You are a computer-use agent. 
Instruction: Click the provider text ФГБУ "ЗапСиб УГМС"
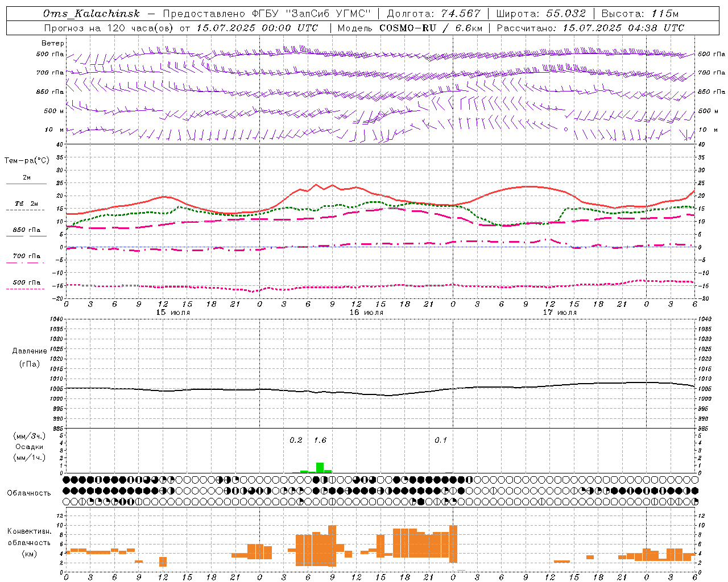(x=312, y=14)
